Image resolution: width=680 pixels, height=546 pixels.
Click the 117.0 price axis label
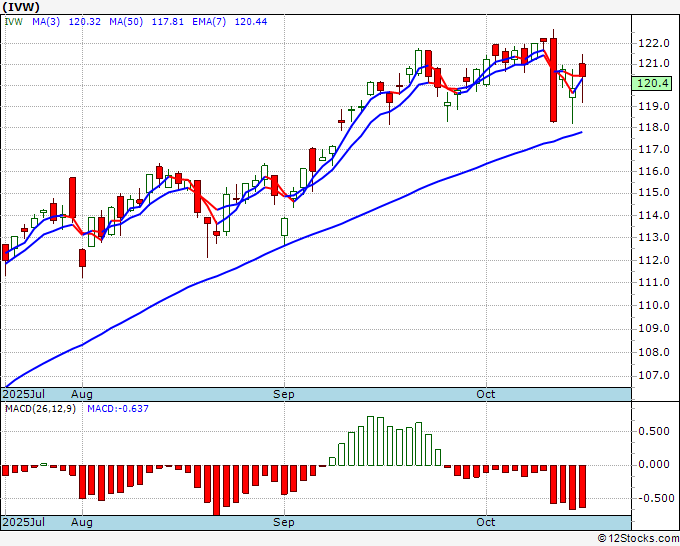pos(654,149)
